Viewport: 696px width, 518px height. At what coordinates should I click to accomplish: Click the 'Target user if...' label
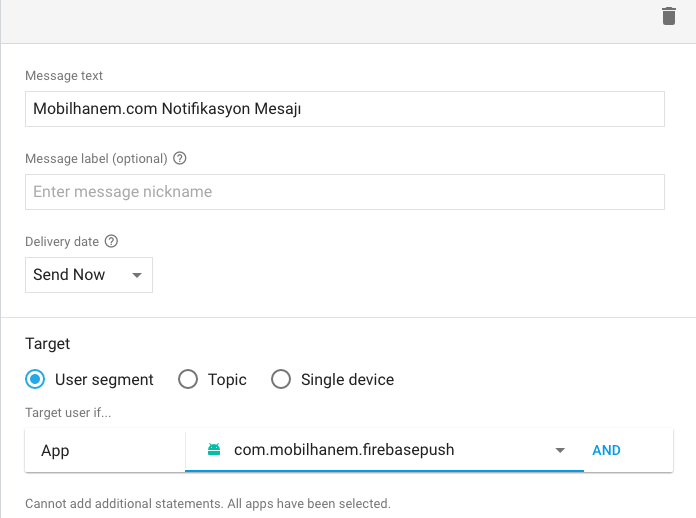tap(68, 412)
